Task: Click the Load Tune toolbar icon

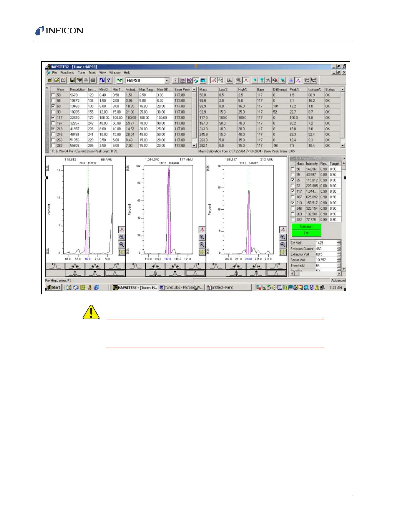Action: 314,80
